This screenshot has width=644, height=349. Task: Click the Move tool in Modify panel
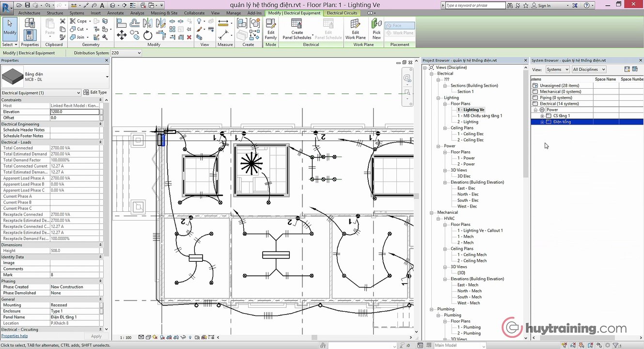tap(122, 35)
